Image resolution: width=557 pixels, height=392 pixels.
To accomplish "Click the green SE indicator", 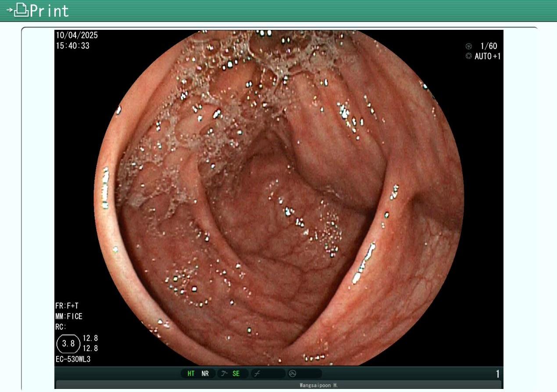I will (236, 374).
